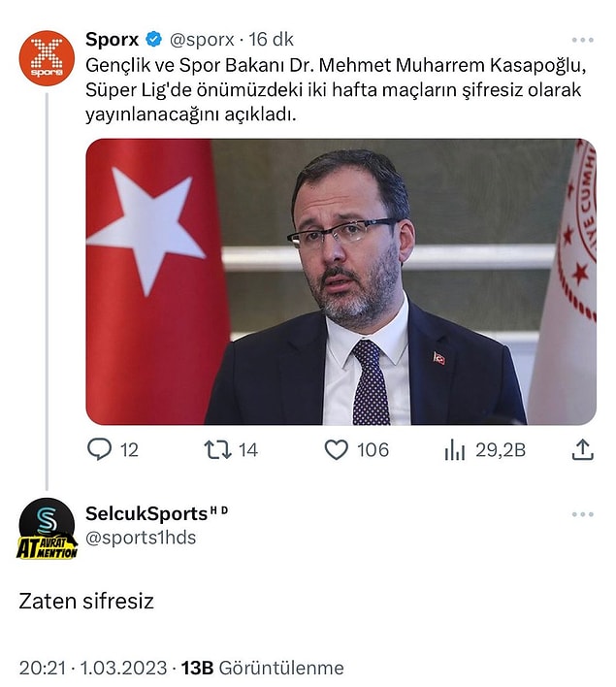Open the @sporx handle link
The height and width of the screenshot is (687, 616).
(x=202, y=40)
